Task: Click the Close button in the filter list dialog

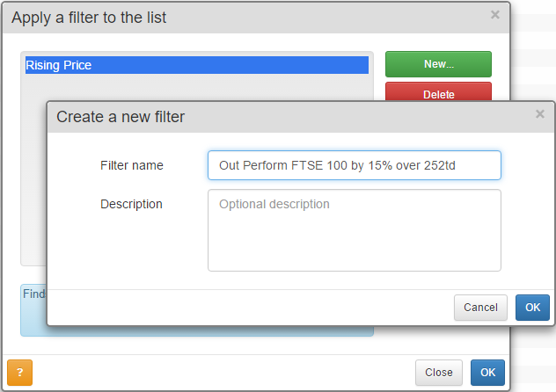Action: (439, 373)
